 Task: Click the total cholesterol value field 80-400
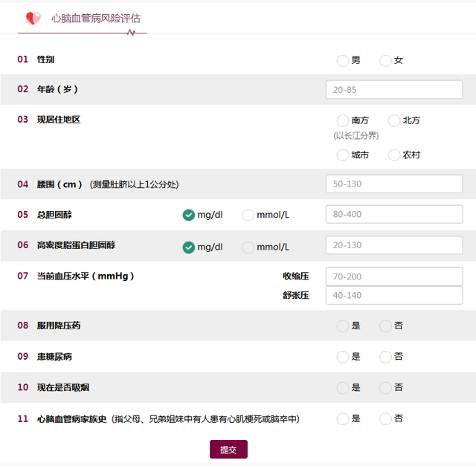394,214
